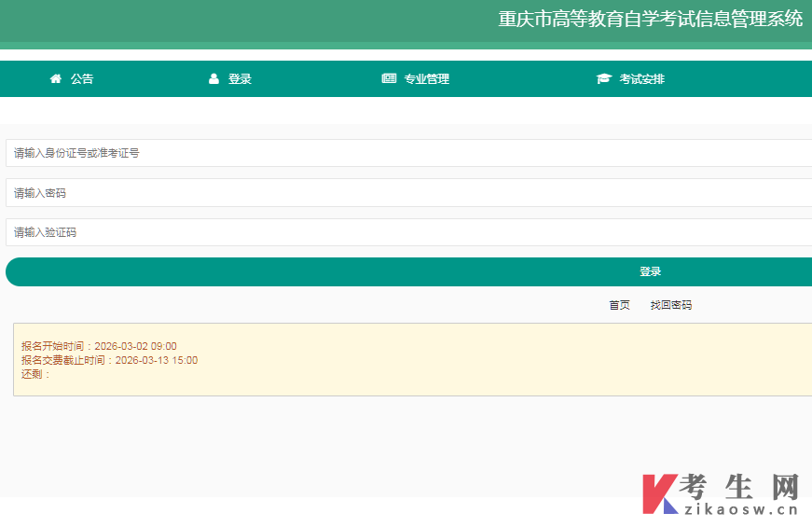The image size is (812, 527).
Task: Open the 专业管理 menu item
Action: (427, 78)
